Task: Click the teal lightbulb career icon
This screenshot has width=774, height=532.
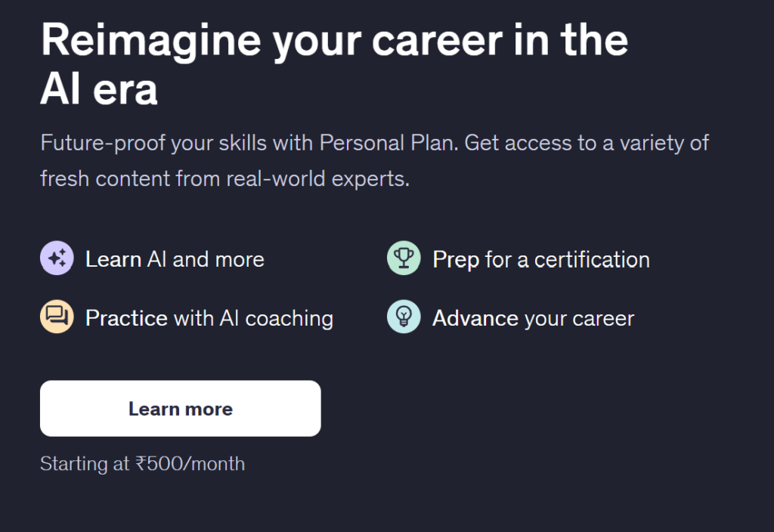Action: coord(404,317)
